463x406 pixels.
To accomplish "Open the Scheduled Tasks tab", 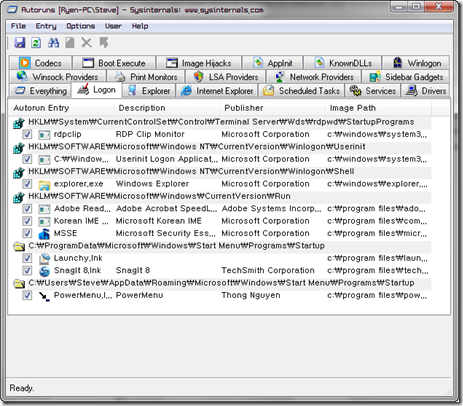I will 301,91.
